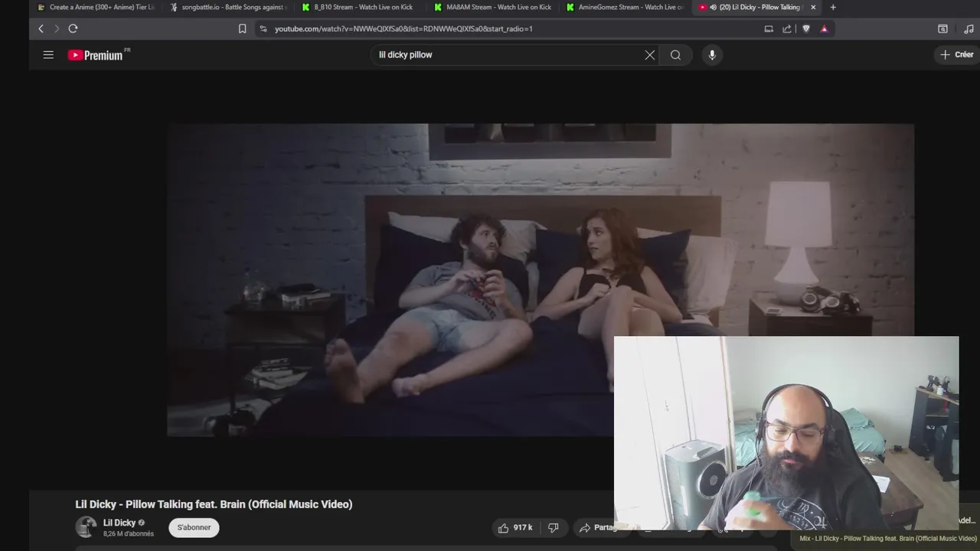
Task: Bookmark this page via bookmark icon
Action: (x=242, y=28)
